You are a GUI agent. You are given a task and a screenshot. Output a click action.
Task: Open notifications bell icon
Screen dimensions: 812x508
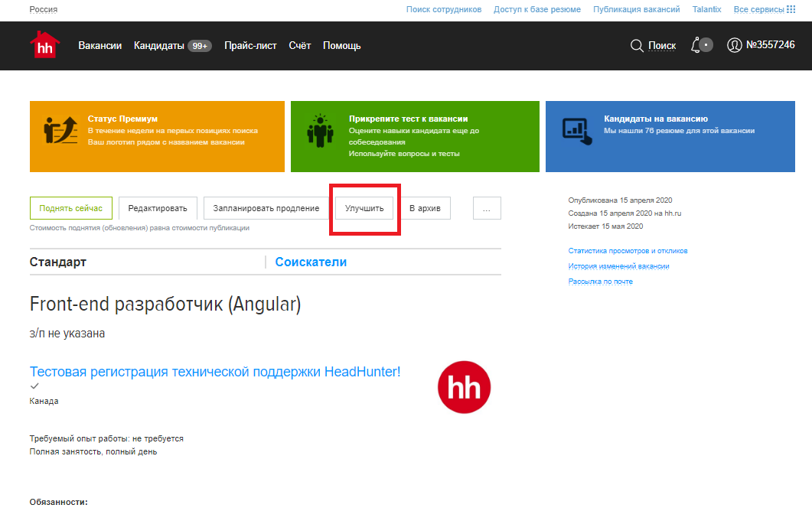pyautogui.click(x=696, y=45)
